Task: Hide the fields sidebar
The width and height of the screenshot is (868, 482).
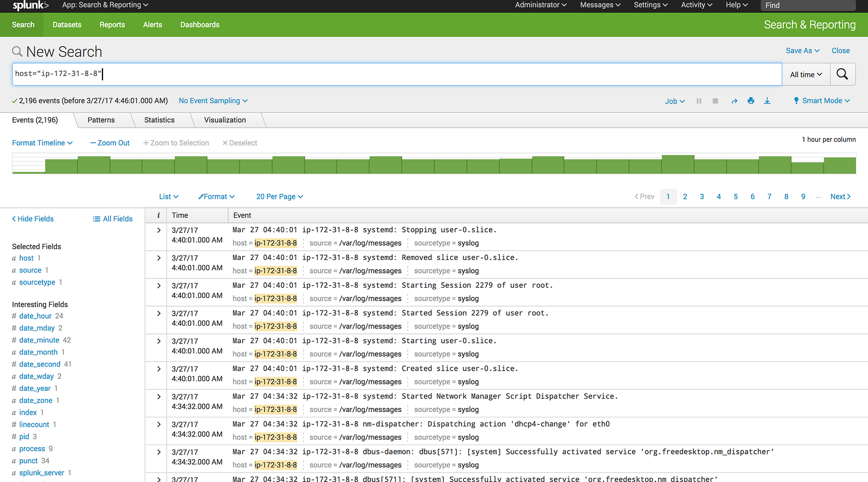Action: (33, 219)
